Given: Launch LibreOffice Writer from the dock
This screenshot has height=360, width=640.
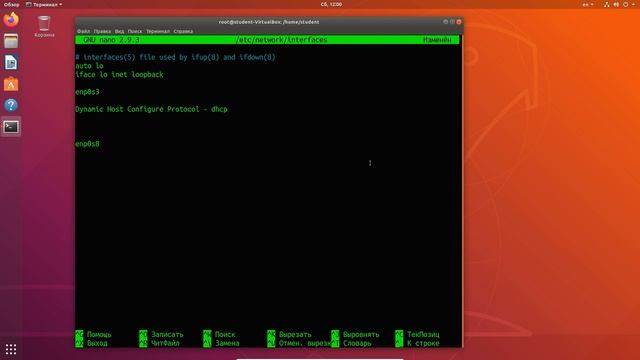Looking at the screenshot, I should [11, 62].
